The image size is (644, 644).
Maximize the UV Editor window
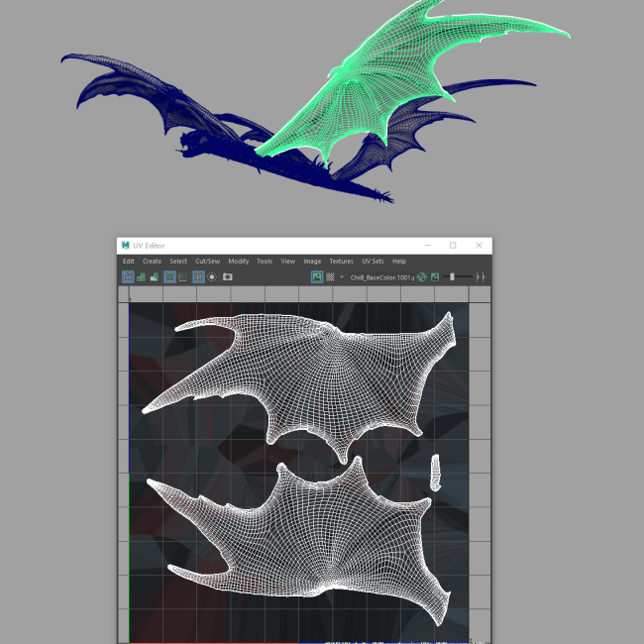[453, 245]
